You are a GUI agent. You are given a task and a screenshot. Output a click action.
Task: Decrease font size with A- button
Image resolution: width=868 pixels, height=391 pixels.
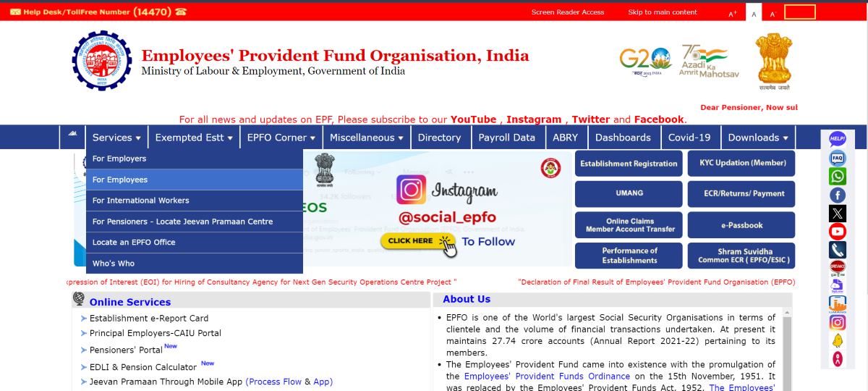(773, 13)
